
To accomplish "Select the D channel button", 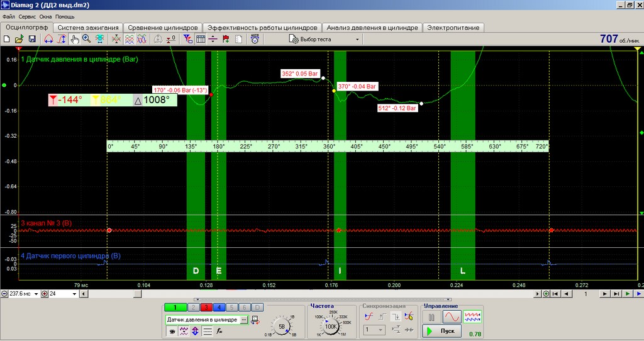I will [x=257, y=307].
